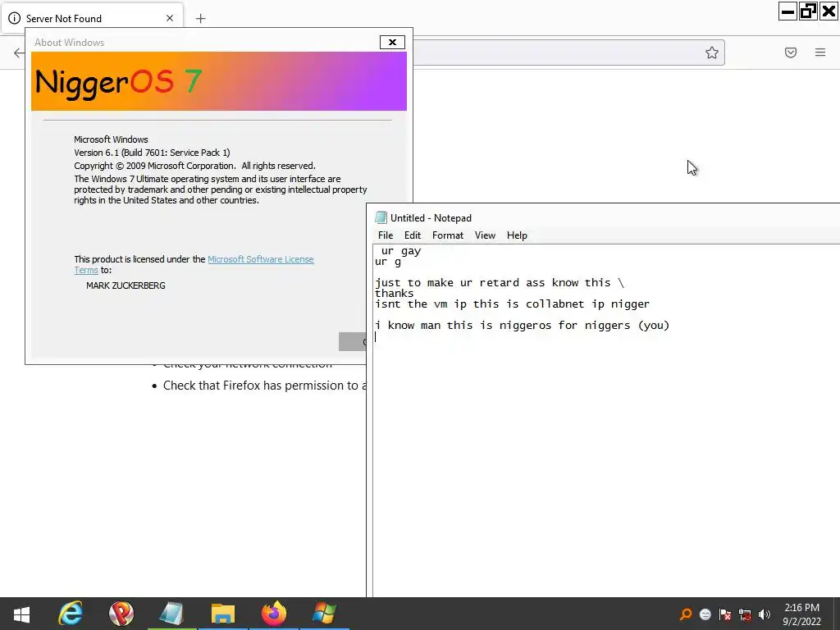Open the Notepad Format menu
Screen dimensions: 840x630
447,235
